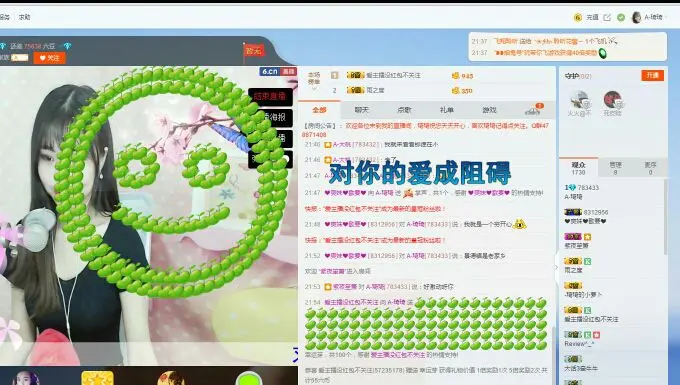Open the 游戏 games tab
The height and width of the screenshot is (385, 680).
point(489,110)
